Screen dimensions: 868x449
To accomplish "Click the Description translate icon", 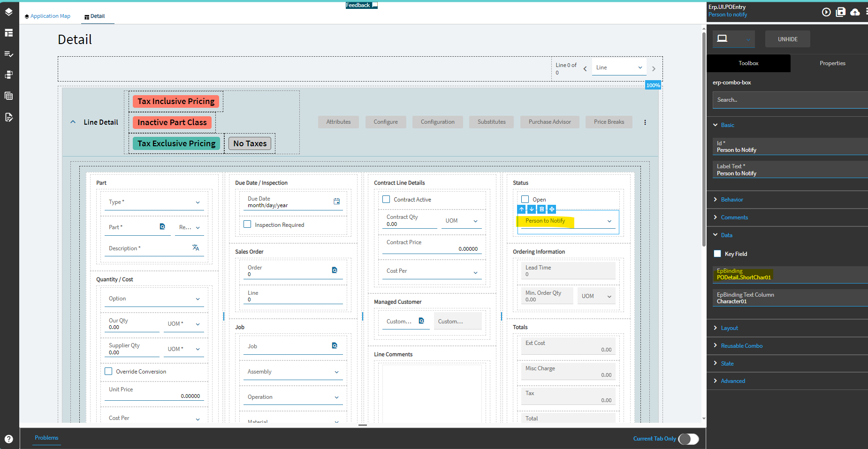I will 196,248.
